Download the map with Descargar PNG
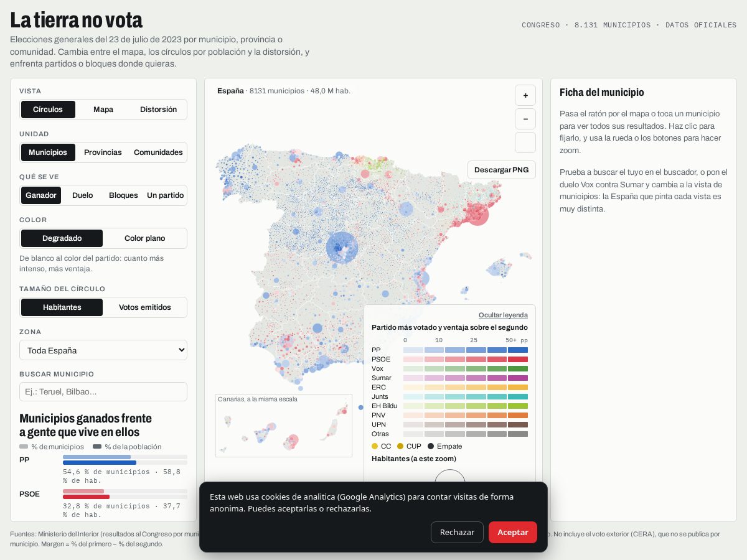The height and width of the screenshot is (560, 747). point(501,170)
